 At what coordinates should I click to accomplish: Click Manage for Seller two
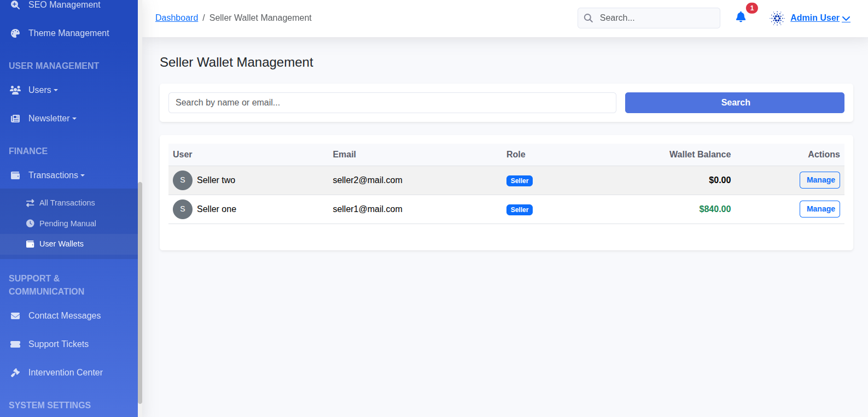(820, 180)
